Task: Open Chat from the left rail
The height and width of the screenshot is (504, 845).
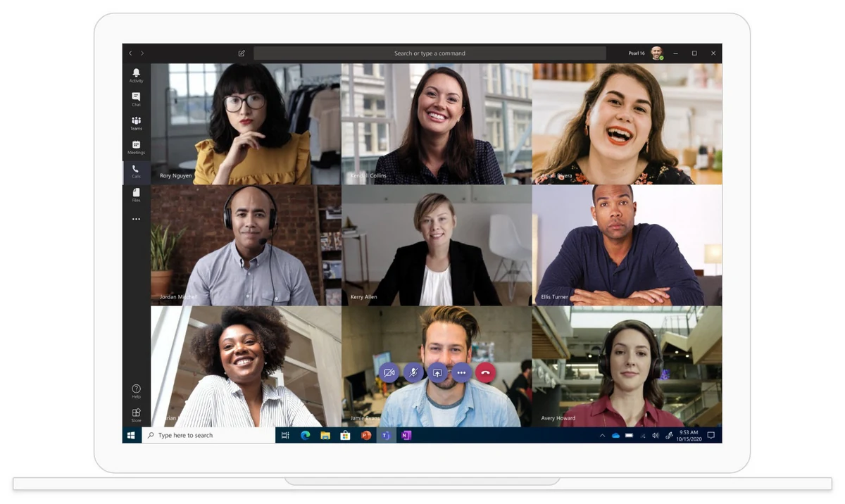Action: click(x=136, y=99)
